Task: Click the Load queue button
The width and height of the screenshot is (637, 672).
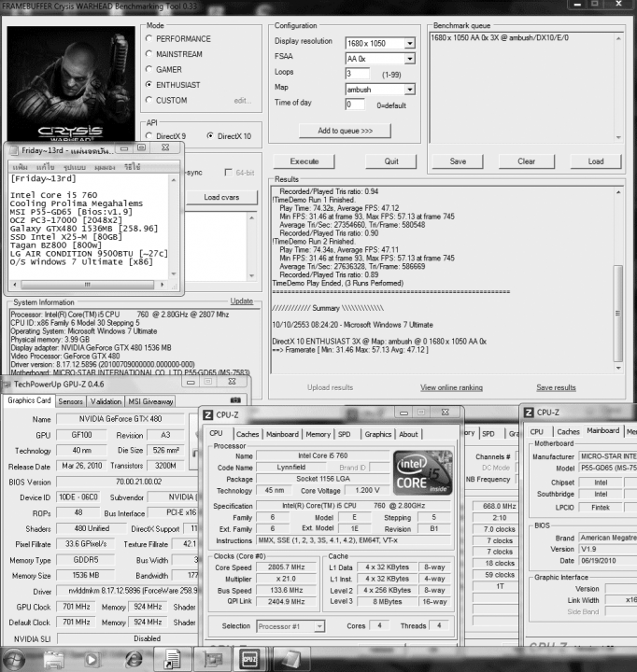Action: coord(596,161)
